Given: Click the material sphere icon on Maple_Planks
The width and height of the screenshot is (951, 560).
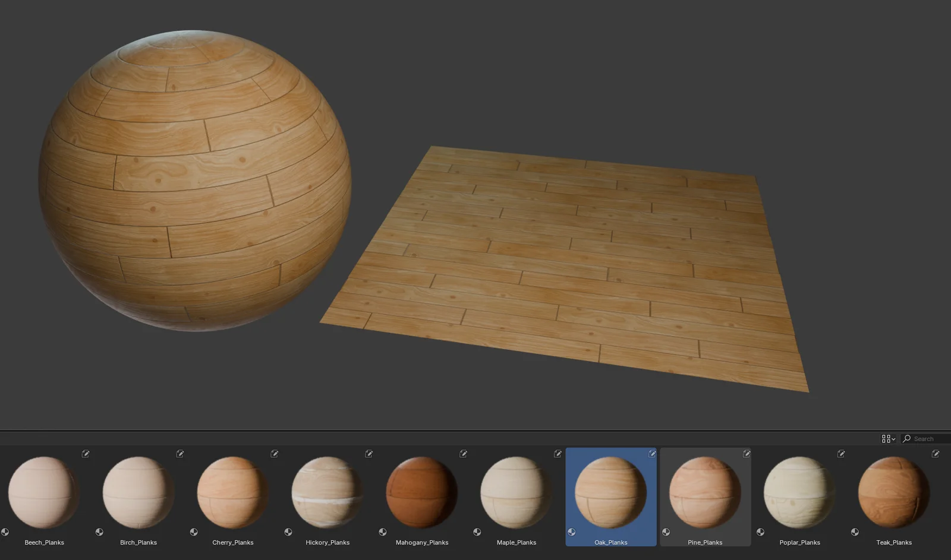Looking at the screenshot, I should click(477, 531).
